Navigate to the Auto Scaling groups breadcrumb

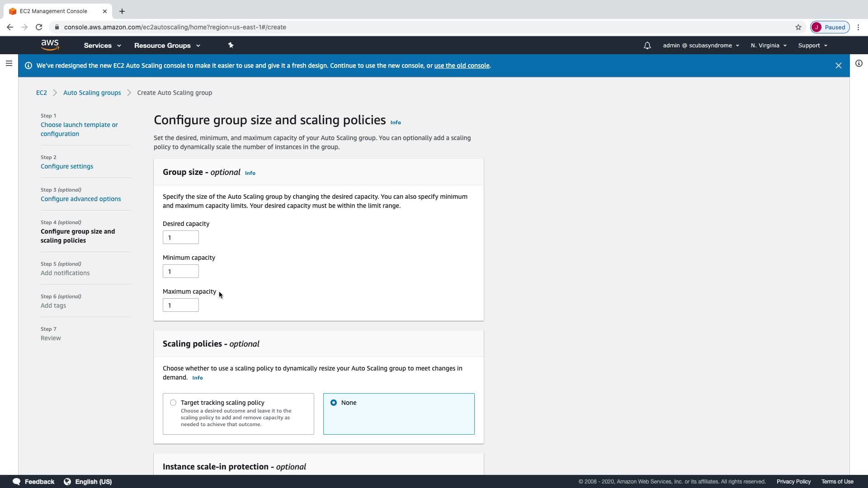point(92,93)
